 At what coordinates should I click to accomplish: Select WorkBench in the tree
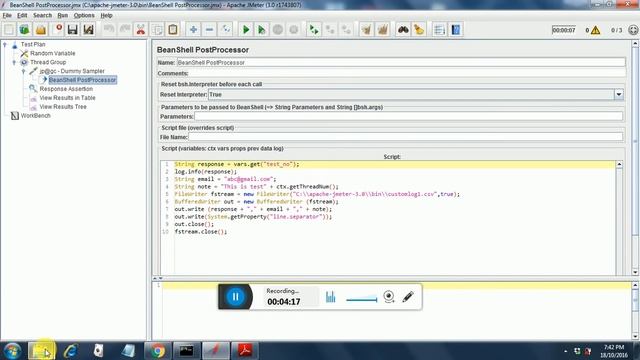point(36,116)
